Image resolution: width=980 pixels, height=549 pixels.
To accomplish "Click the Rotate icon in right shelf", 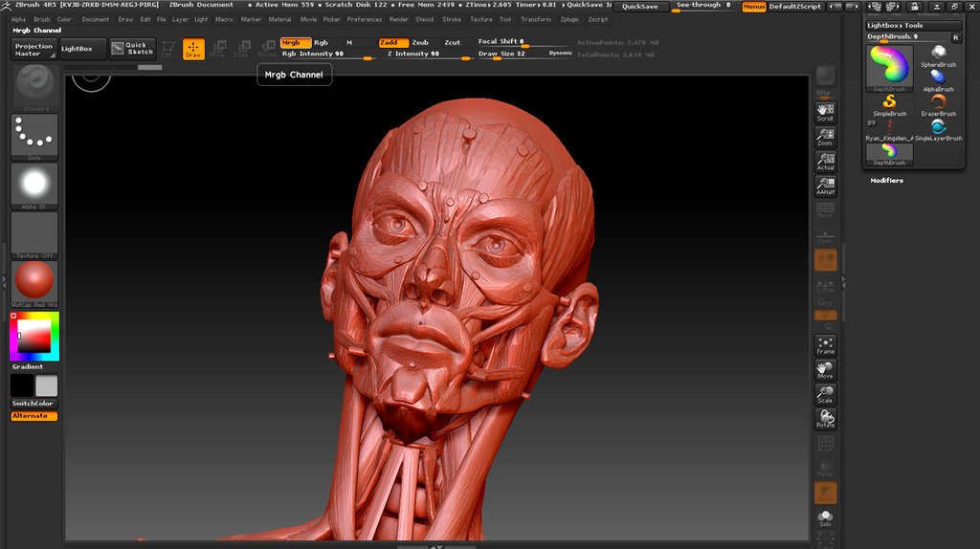I will (x=826, y=419).
